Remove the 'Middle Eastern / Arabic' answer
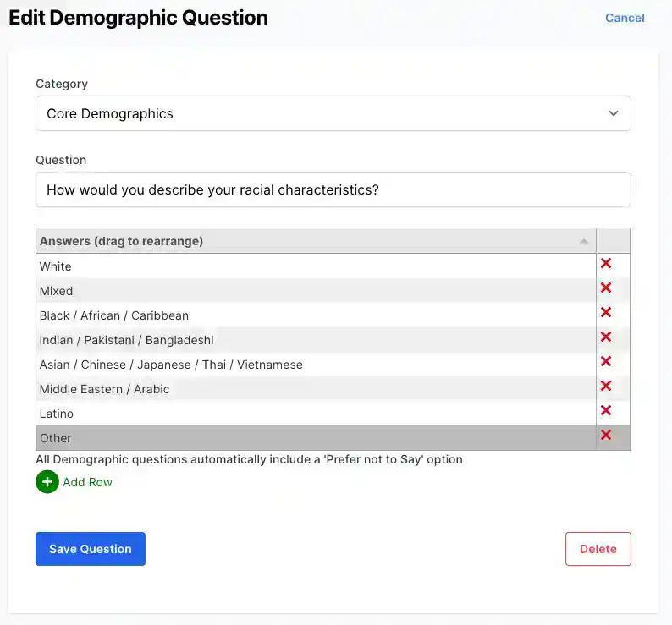The height and width of the screenshot is (625, 672). [x=606, y=387]
